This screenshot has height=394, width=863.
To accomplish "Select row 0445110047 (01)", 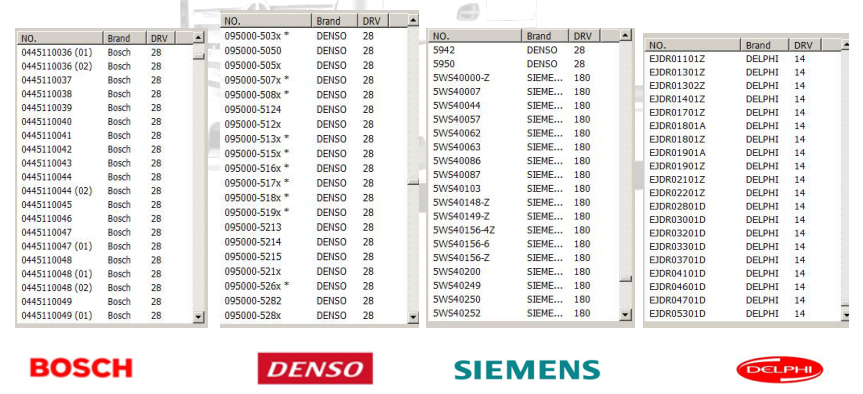I will point(105,246).
